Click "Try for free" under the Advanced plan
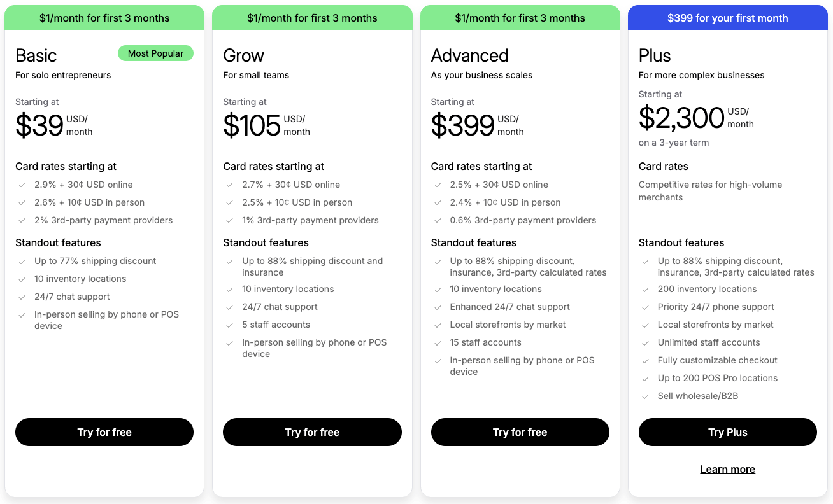This screenshot has height=504, width=833. 520,432
